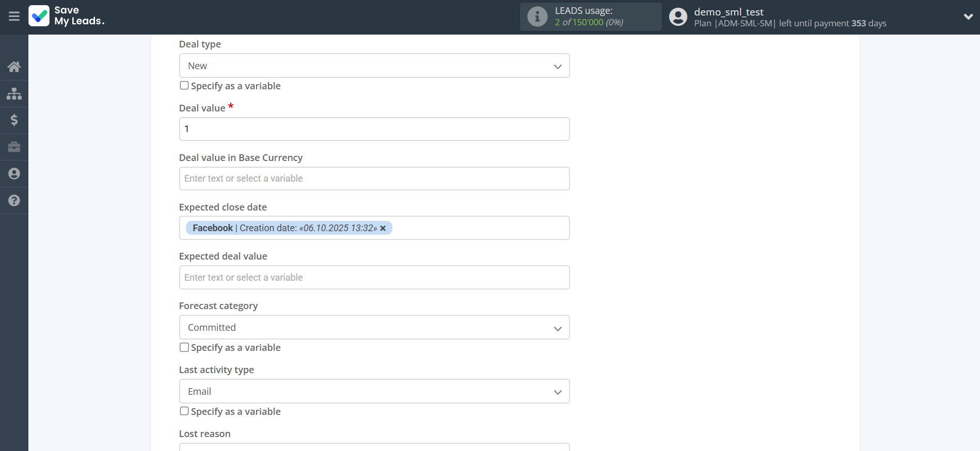
Task: Click the LEADS usage info icon
Action: 537,17
